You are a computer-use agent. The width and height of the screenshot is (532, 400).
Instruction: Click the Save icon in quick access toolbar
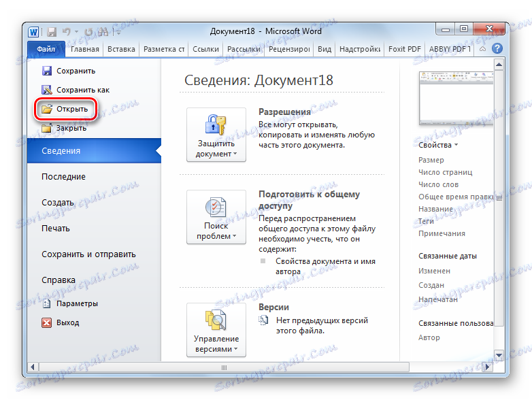pos(52,32)
